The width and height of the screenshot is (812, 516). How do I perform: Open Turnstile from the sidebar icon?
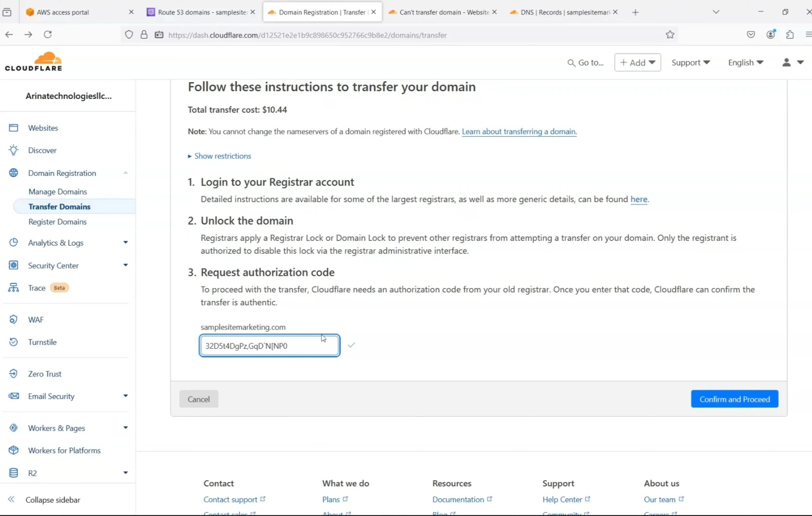click(14, 342)
